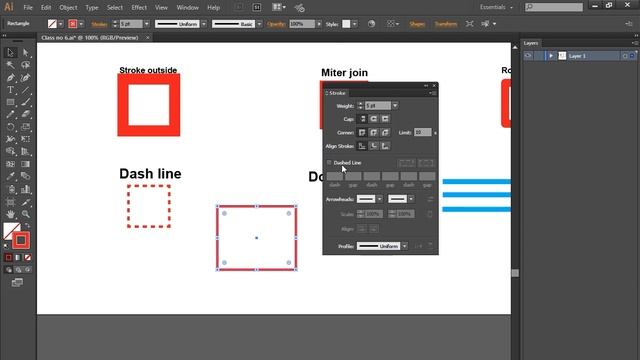Open the Object menu
Viewport: 640px width, 360px height.
(x=68, y=7)
